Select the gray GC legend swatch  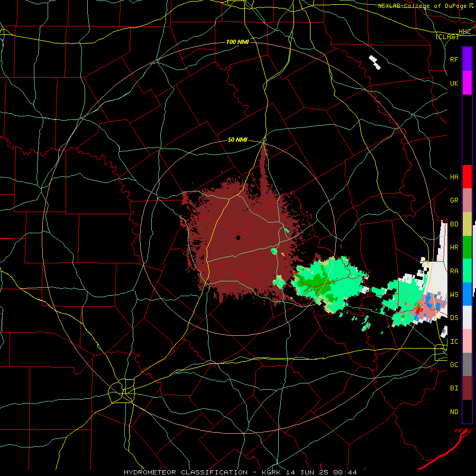[467, 364]
